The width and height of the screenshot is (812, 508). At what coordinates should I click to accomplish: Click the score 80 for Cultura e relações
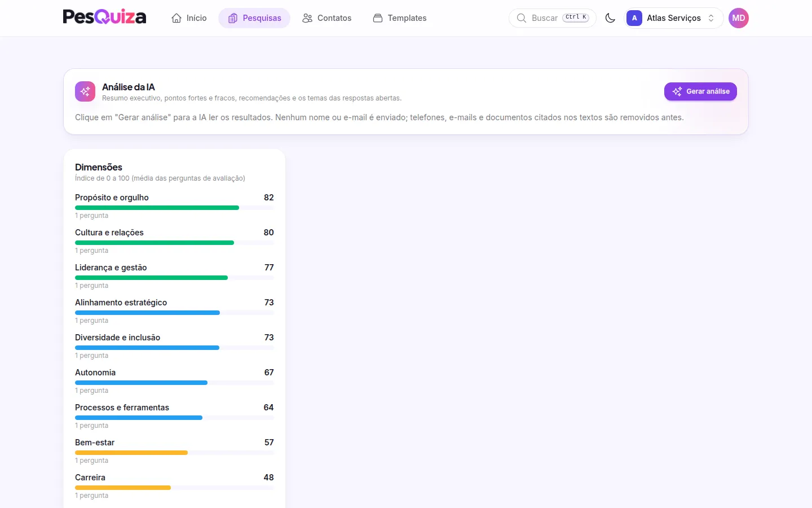pos(269,233)
